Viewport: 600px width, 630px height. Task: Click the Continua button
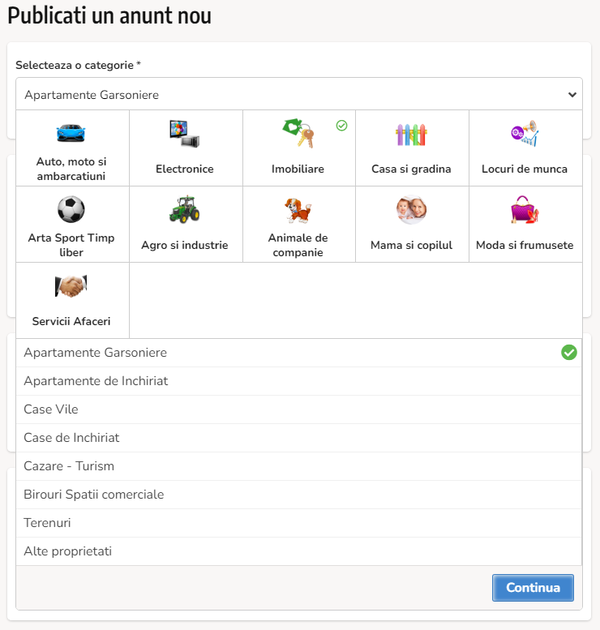[533, 587]
